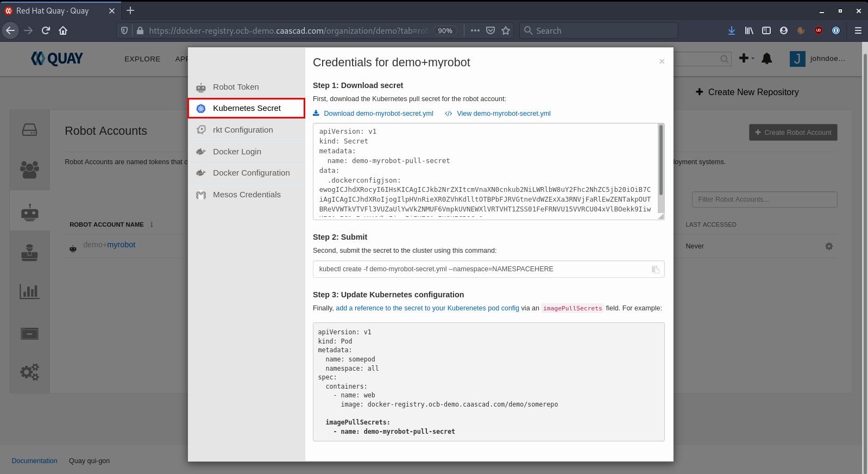The image size is (868, 474).
Task: Close the credentials dialog
Action: [662, 61]
